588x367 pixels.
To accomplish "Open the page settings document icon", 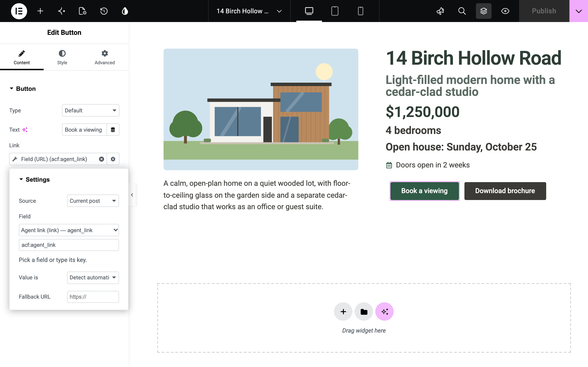I will 82,11.
